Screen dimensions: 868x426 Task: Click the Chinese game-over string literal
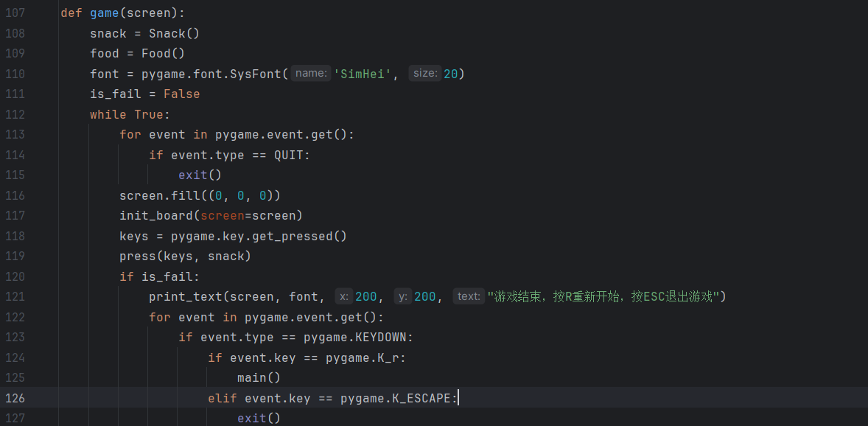[603, 297]
